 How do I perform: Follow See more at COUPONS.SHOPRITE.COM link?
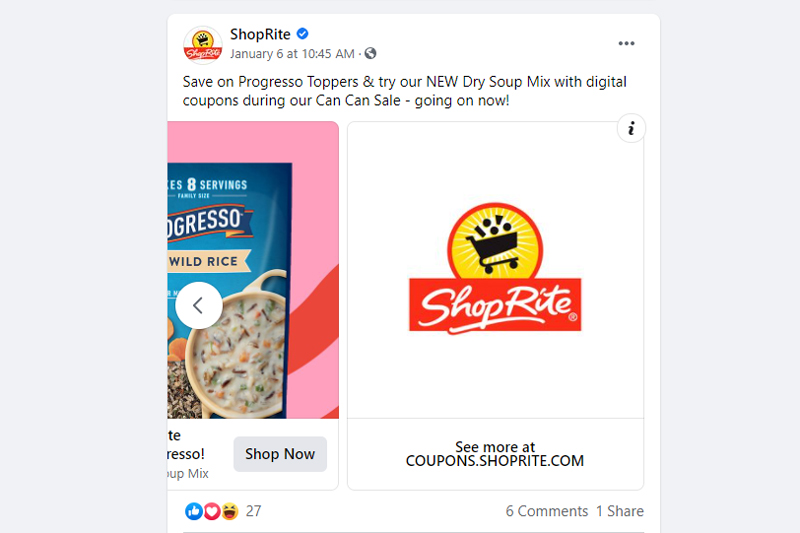(x=495, y=454)
